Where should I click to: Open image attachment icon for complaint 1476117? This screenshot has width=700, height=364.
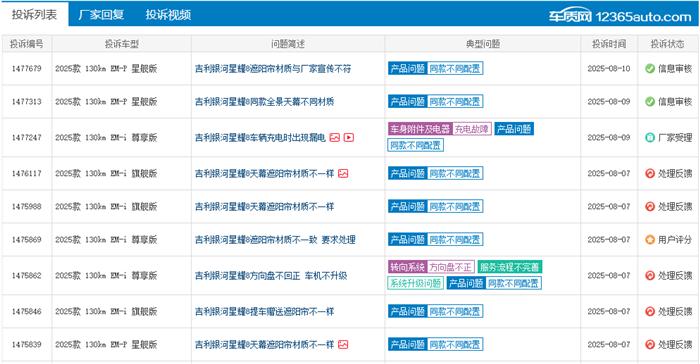(343, 173)
